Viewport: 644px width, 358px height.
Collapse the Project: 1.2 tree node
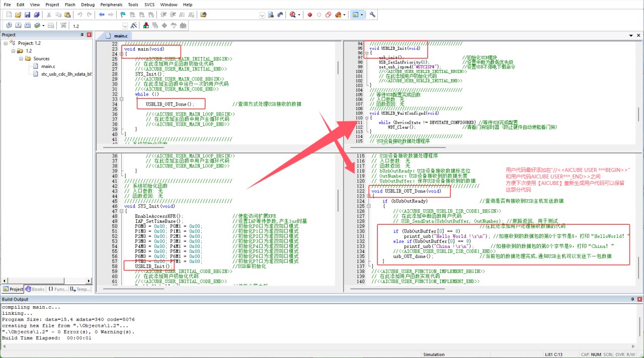click(6, 43)
